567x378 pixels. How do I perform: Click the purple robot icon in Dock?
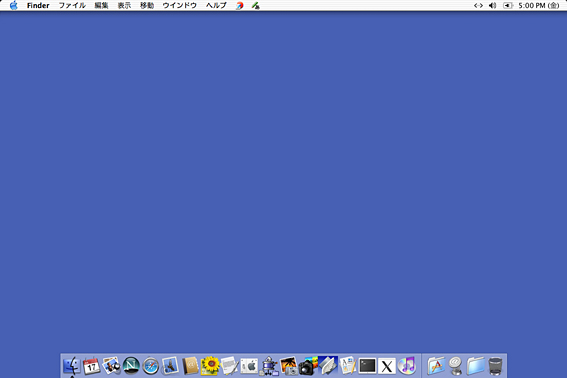pyautogui.click(x=269, y=366)
